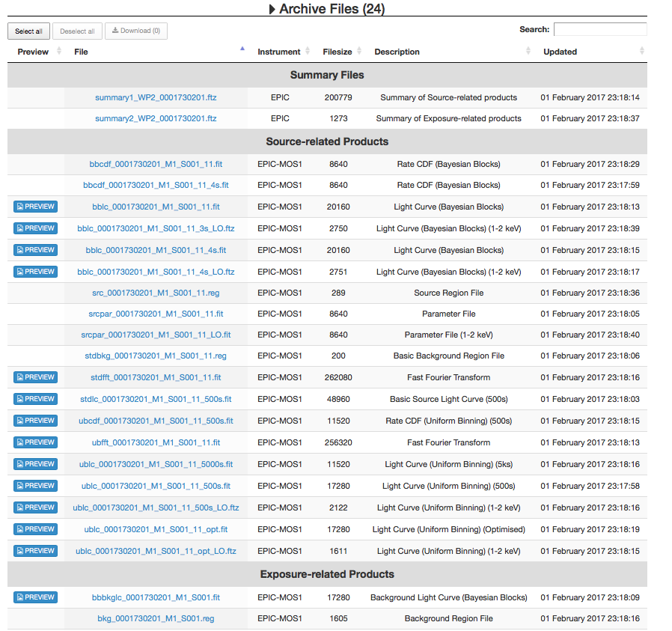Preview the ubfft Fast Fourier Transform file
This screenshot has height=631, width=672.
(35, 442)
